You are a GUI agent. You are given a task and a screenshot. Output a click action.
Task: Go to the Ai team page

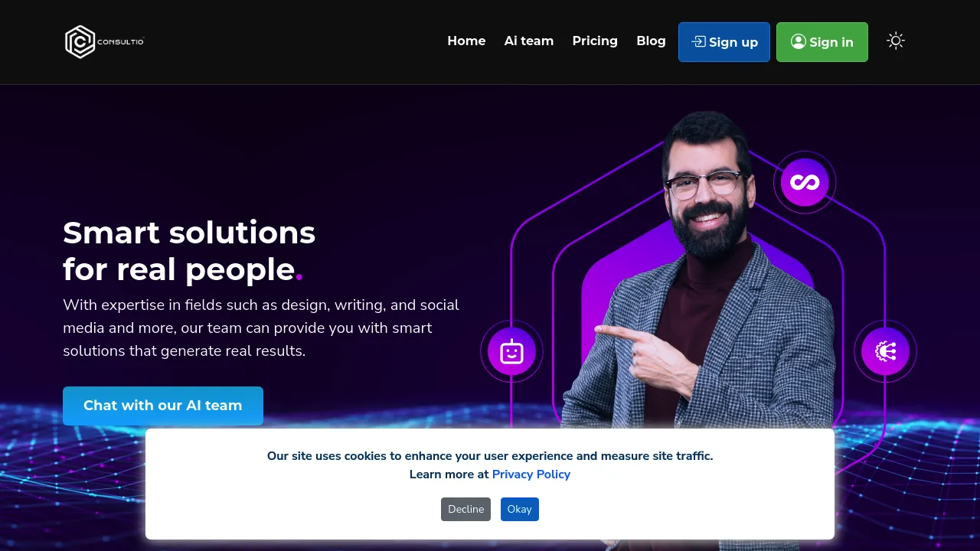[x=529, y=41]
